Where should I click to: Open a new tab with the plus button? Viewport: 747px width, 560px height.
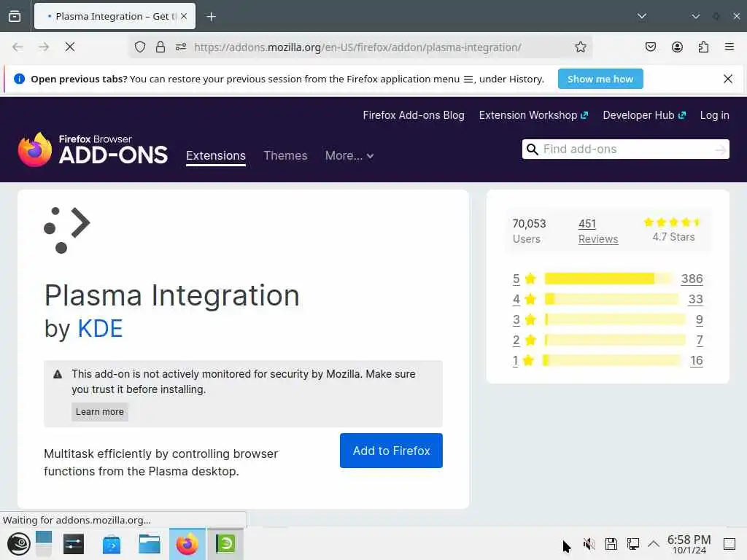tap(211, 17)
